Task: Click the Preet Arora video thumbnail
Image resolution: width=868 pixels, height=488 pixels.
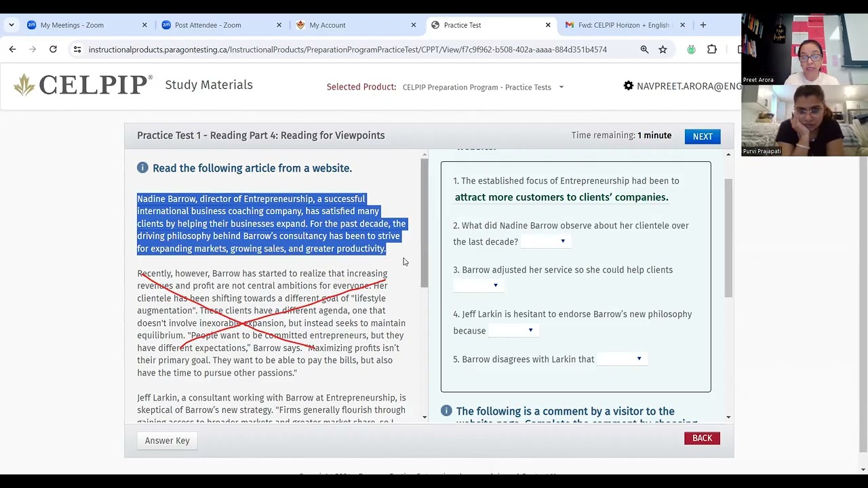Action: tap(804, 48)
